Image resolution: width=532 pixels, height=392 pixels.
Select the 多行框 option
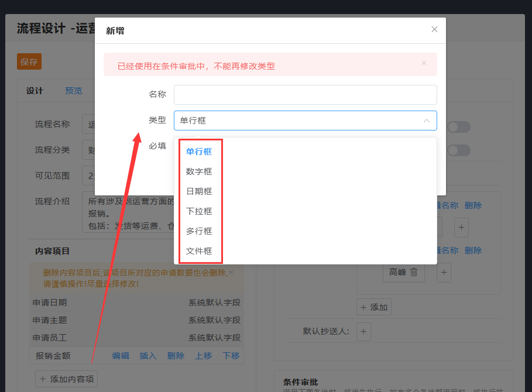click(x=199, y=231)
